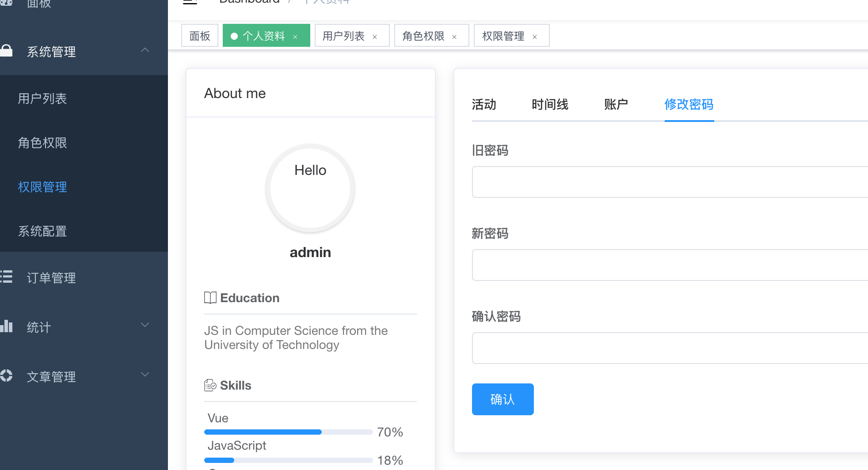Viewport: 868px width, 470px height.
Task: Click the 70% progress value
Action: pos(390,432)
